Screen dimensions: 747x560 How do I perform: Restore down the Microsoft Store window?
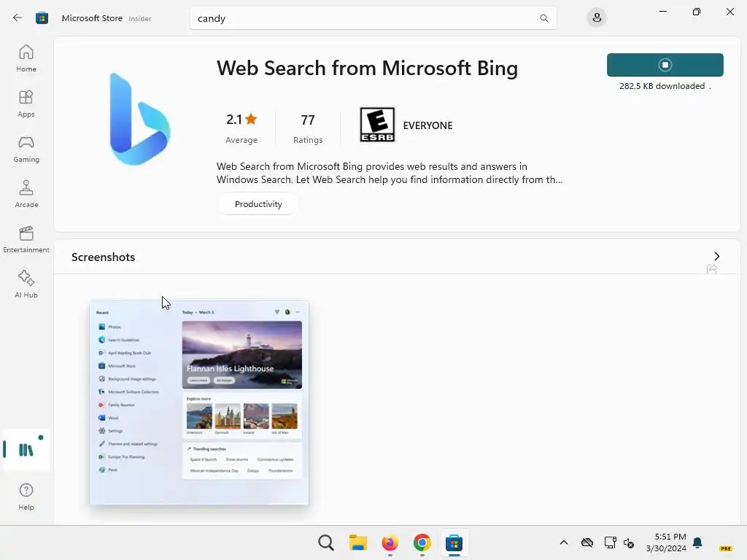click(x=697, y=12)
